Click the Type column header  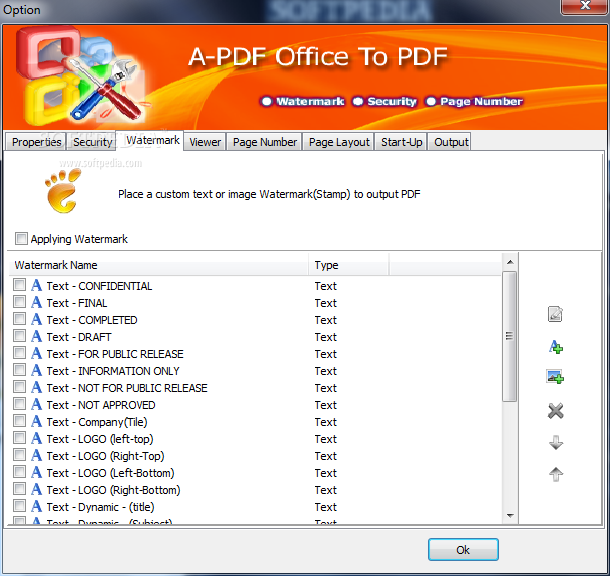click(349, 265)
